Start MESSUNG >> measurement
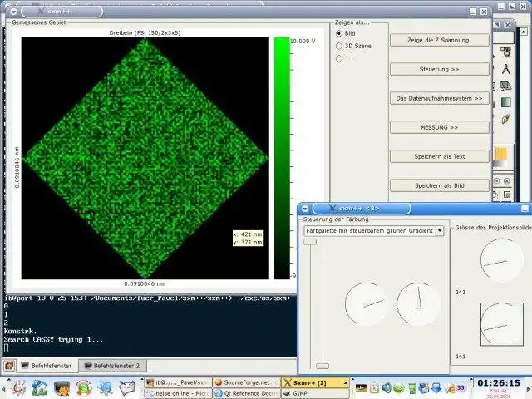 pos(440,127)
